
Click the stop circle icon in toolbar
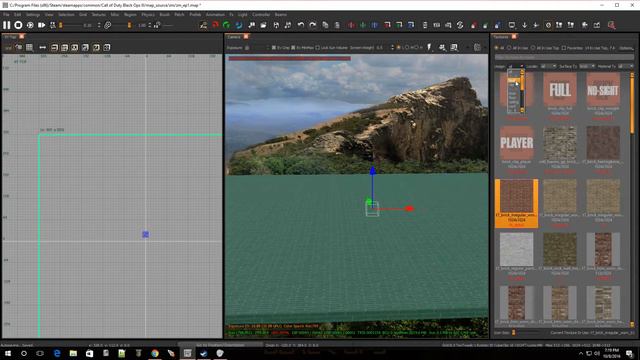pyautogui.click(x=18, y=25)
